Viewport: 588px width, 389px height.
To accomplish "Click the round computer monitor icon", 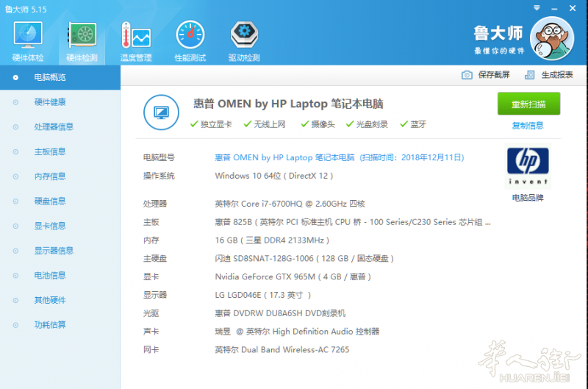I will 161,113.
